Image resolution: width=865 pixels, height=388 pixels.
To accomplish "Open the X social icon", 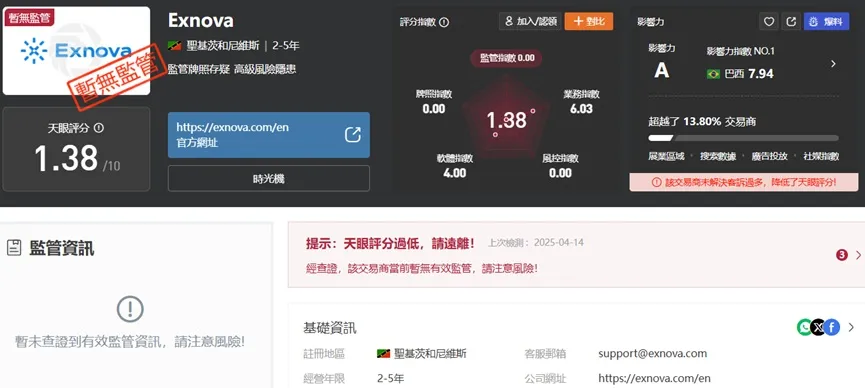I will 818,327.
